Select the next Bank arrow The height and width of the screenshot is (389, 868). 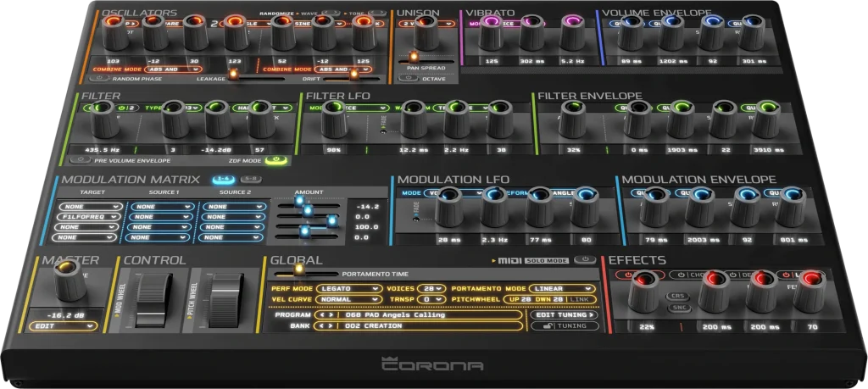tap(331, 326)
